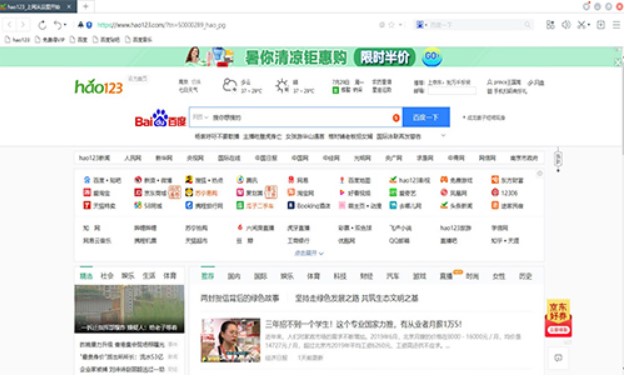Click the undo close-tab arrow icon
Viewport: 627px width, 377px height.
point(58,25)
